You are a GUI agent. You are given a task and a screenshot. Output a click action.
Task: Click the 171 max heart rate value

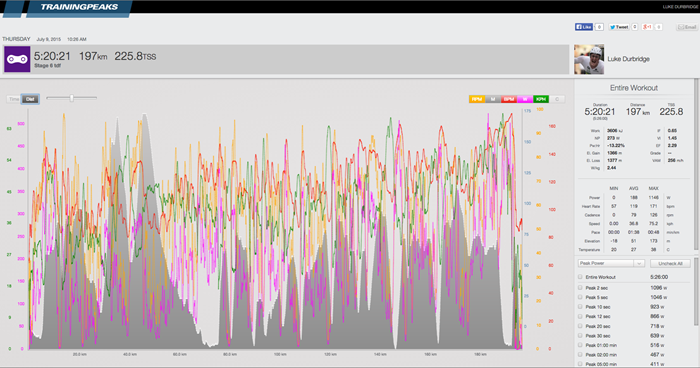tap(654, 206)
